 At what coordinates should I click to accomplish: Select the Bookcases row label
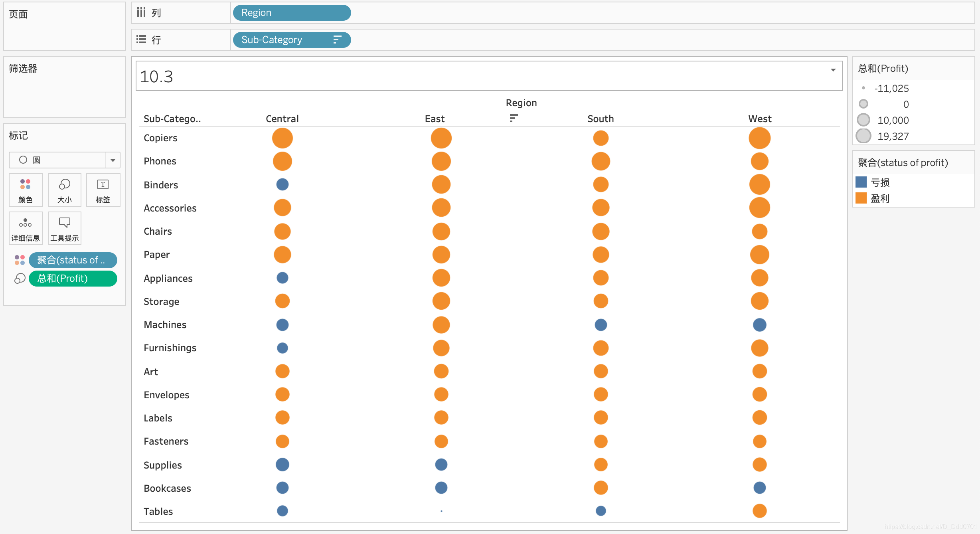tap(167, 488)
